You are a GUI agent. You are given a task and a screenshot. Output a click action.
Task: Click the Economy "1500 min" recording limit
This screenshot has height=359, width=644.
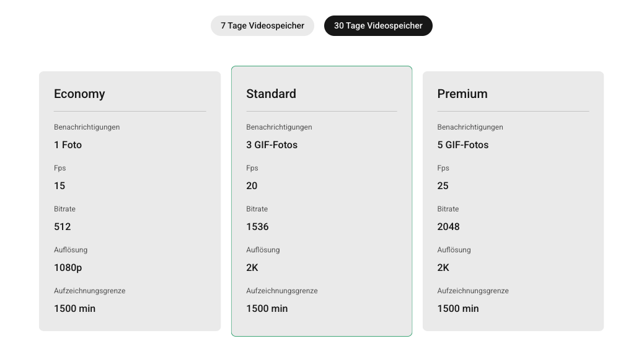pyautogui.click(x=74, y=309)
